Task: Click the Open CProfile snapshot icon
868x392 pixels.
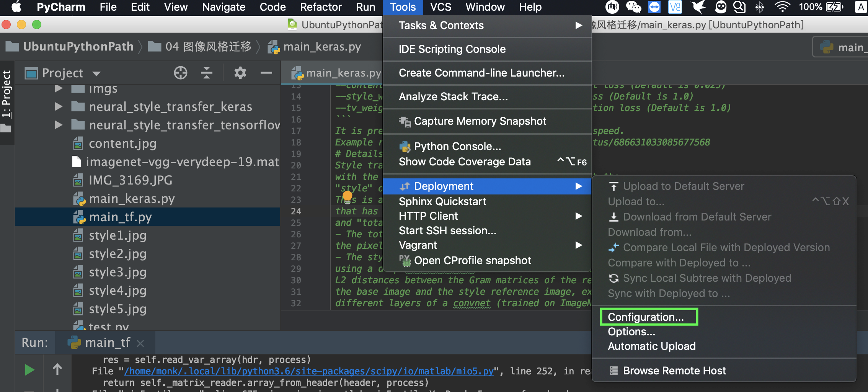Action: point(405,261)
